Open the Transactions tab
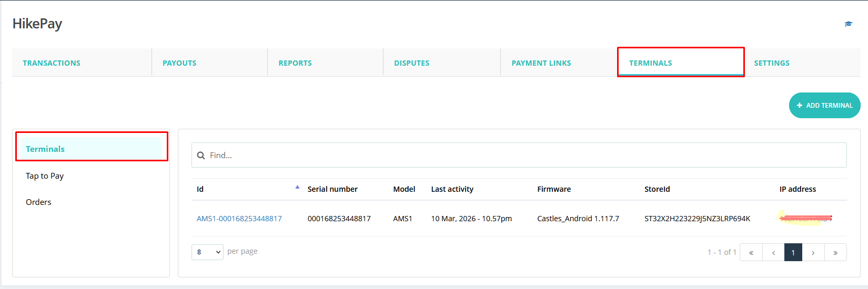868x289 pixels. [52, 63]
